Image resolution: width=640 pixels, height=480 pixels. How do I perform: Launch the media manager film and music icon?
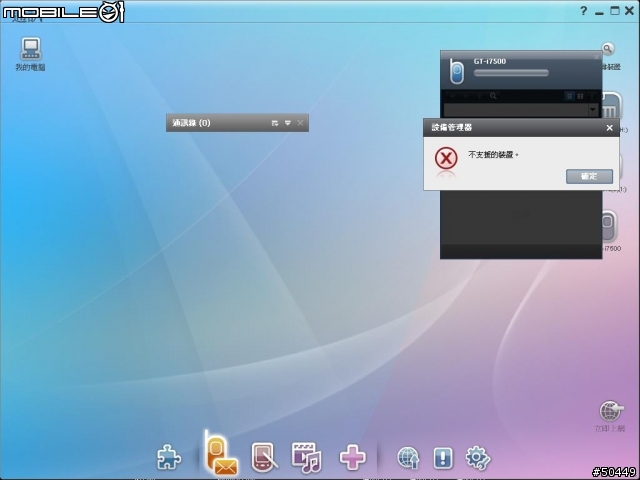coord(307,457)
